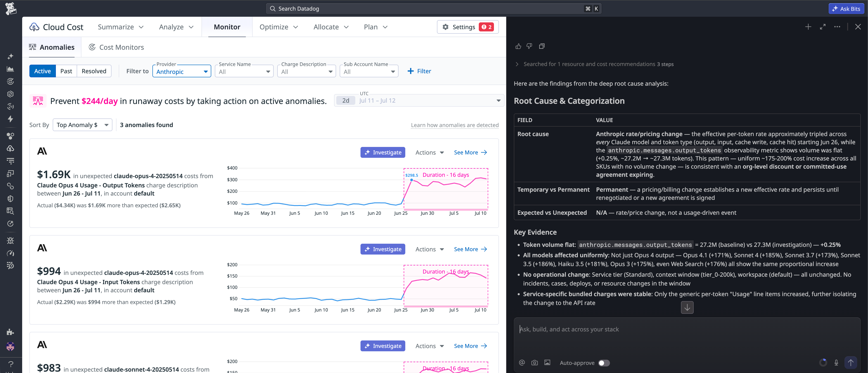Open the Plan menu
868x373 pixels.
tap(376, 27)
